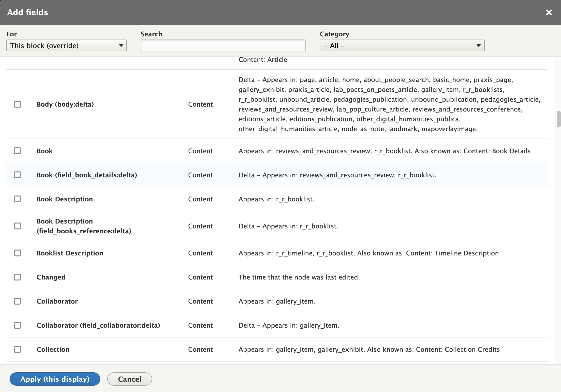561x392 pixels.
Task: Click the Cancel button
Action: [129, 378]
